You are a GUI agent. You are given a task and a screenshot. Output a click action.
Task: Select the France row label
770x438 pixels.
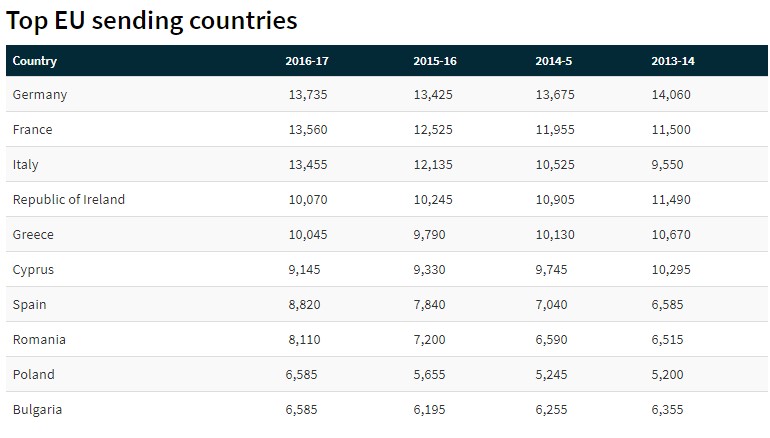tap(33, 130)
